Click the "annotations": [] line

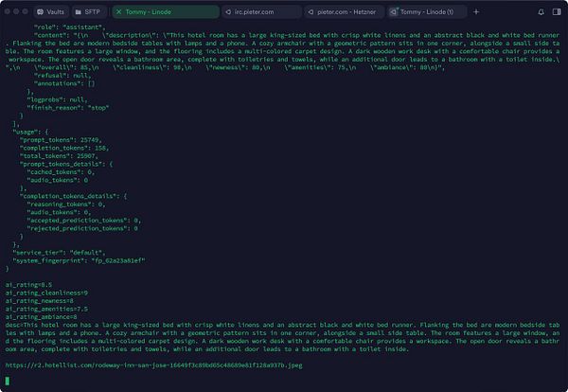point(64,83)
